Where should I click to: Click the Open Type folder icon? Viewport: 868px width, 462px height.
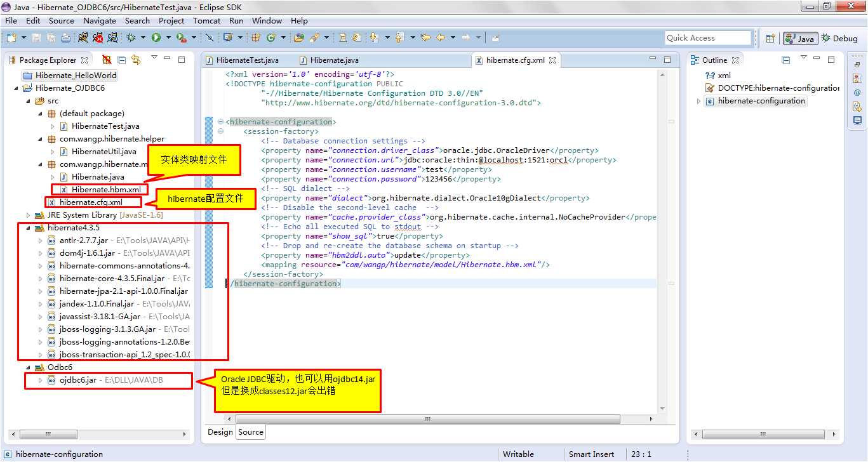click(298, 38)
